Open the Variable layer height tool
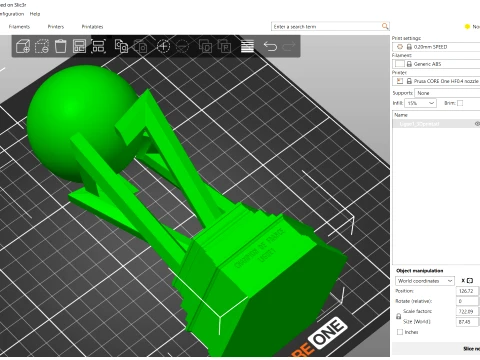Image resolution: width=480 pixels, height=360 pixels. [247, 46]
